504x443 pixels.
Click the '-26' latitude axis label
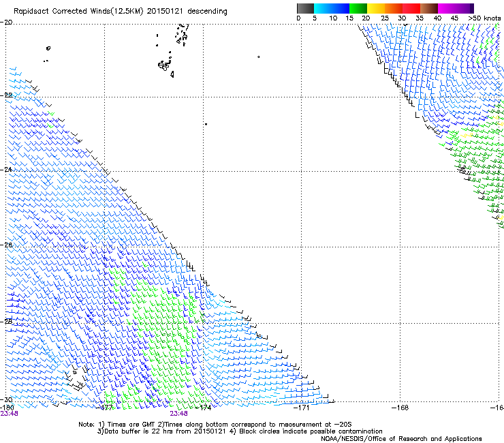6,245
